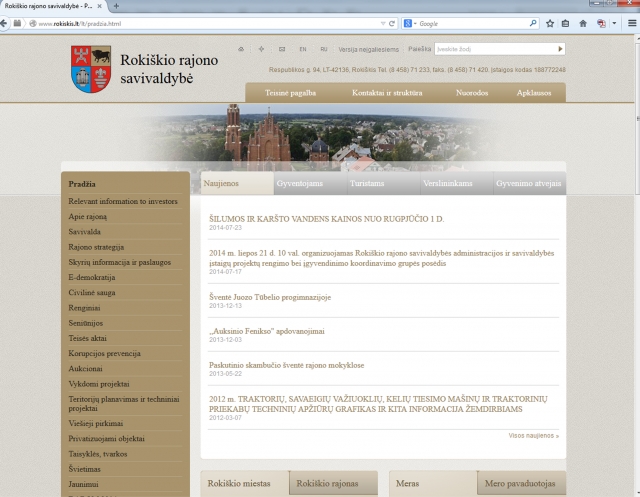Go to the browser home icon
This screenshot has height=497, width=640.
point(583,24)
